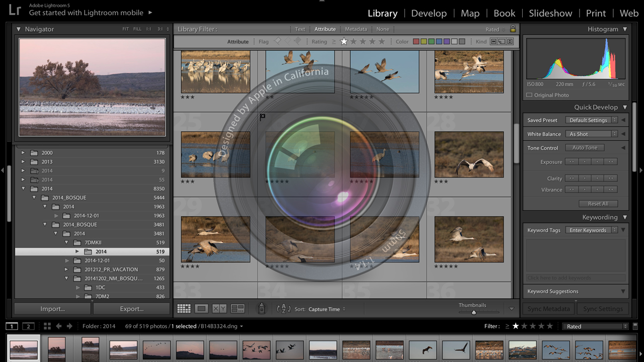Open filmstrip grid shortcut icon
The height and width of the screenshot is (362, 644).
point(47,326)
